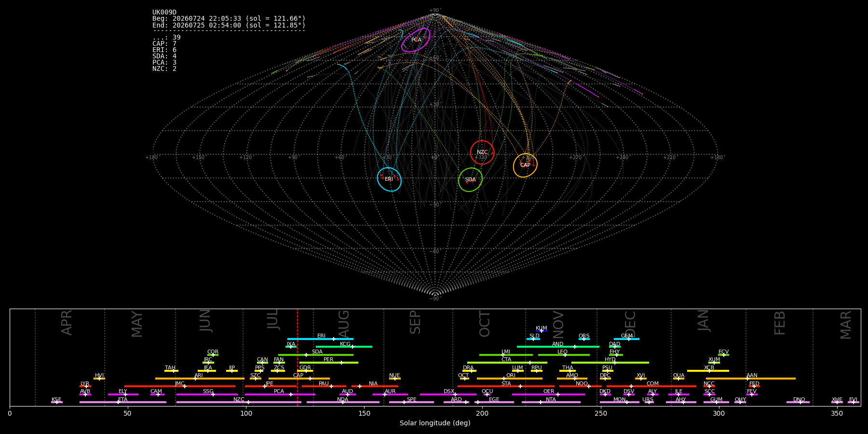Click the End: 20260725 02:54:00 header line
The height and width of the screenshot is (434, 868).
229,25
